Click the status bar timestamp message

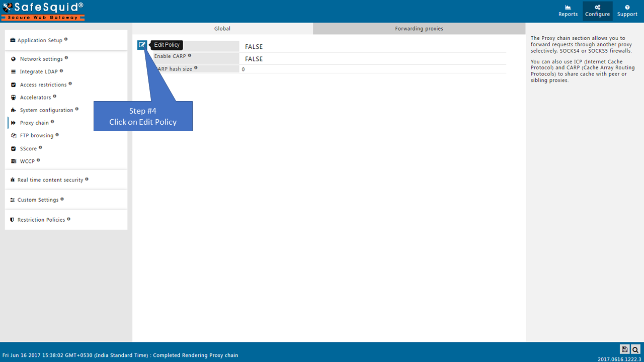tap(120, 355)
